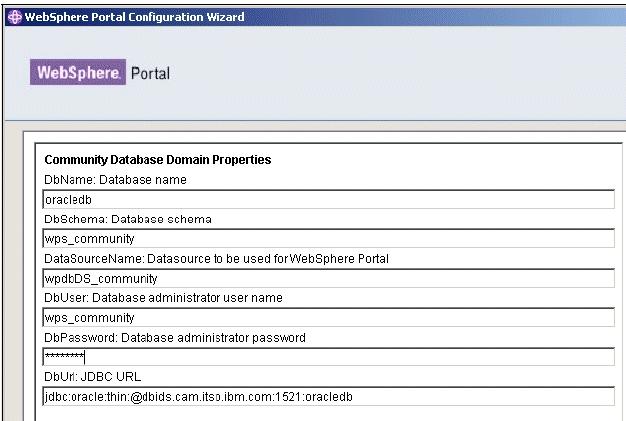Click the 'Community Database Domain Properties' heading
Image resolution: width=626 pixels, height=421 pixels.
[x=158, y=160]
